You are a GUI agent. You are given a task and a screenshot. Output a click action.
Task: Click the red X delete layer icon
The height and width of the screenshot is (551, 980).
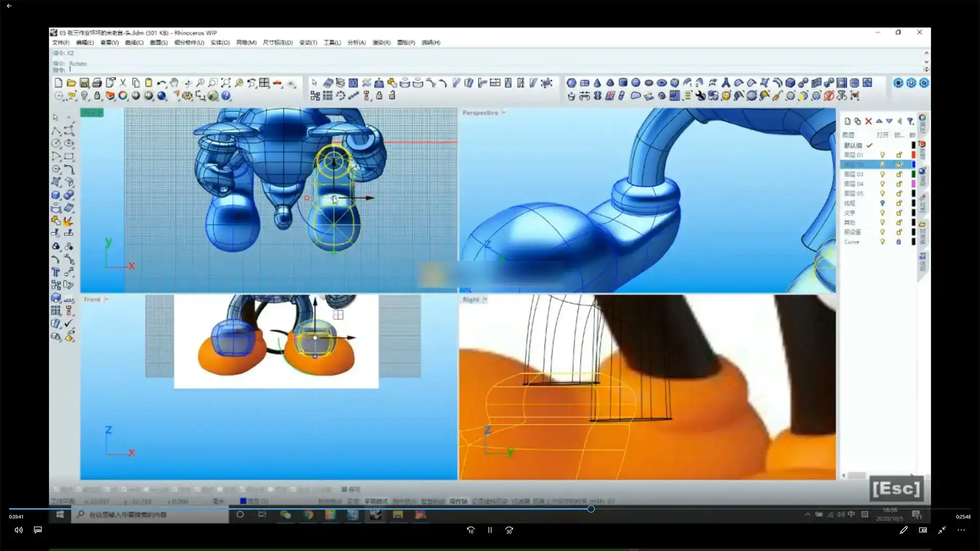coord(868,121)
